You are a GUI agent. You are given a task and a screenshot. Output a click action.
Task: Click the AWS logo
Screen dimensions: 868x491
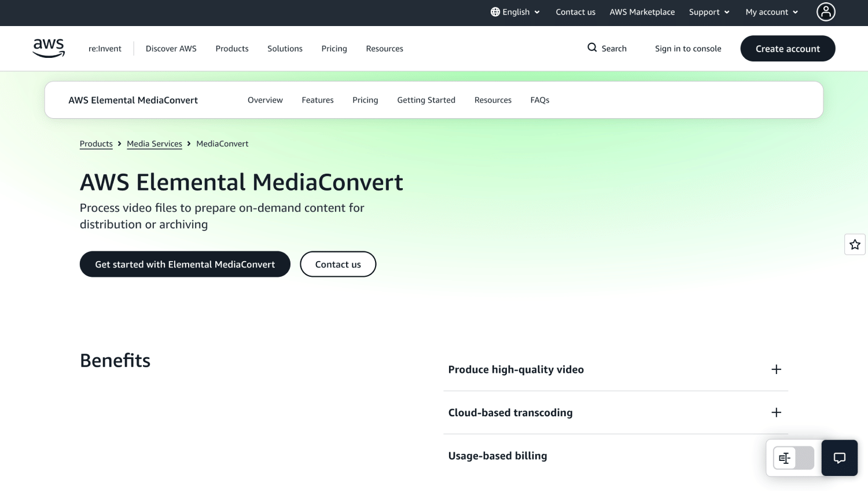tap(49, 48)
